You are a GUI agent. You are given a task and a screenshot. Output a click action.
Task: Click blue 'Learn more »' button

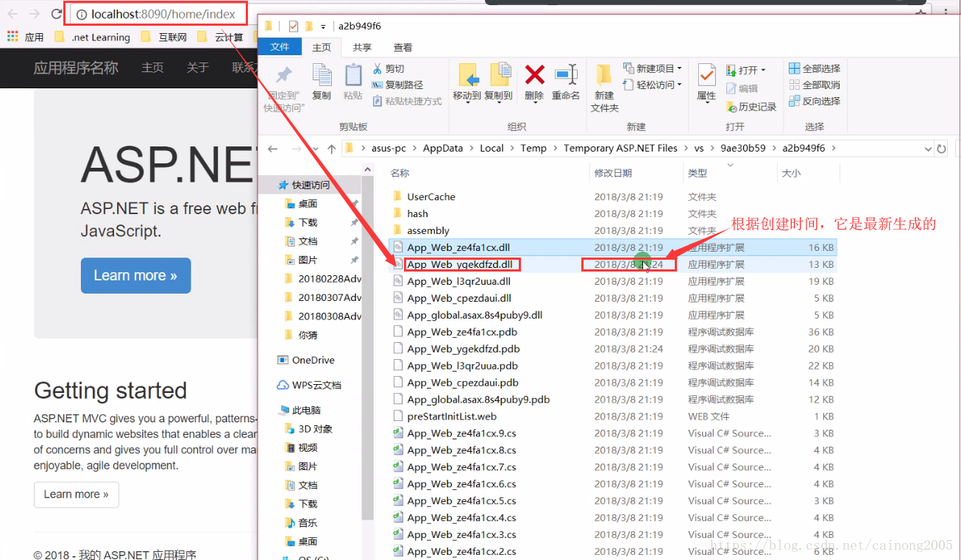pos(135,275)
